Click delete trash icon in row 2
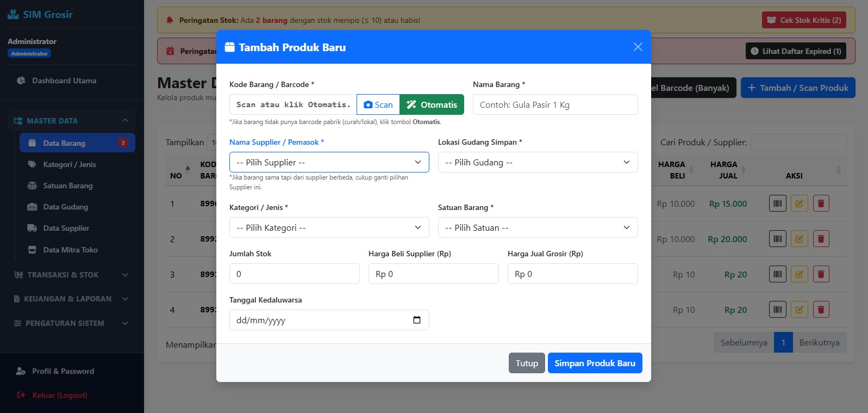 pyautogui.click(x=821, y=239)
